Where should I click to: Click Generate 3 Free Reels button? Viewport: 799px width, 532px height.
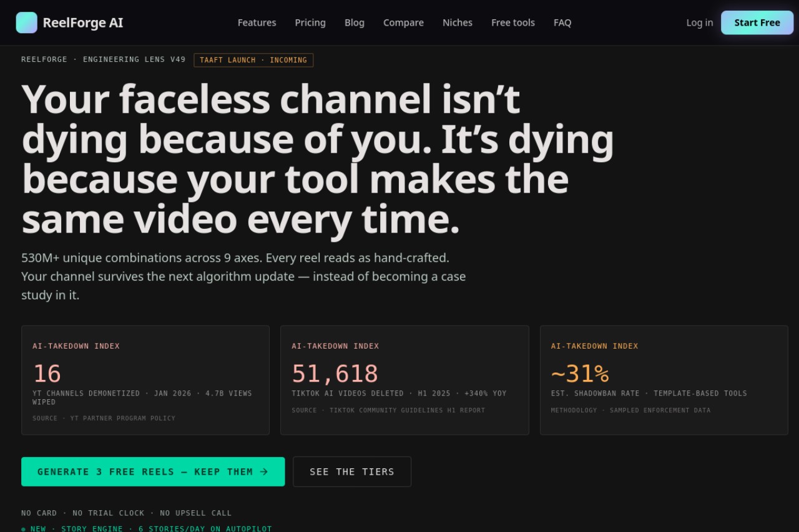click(153, 472)
